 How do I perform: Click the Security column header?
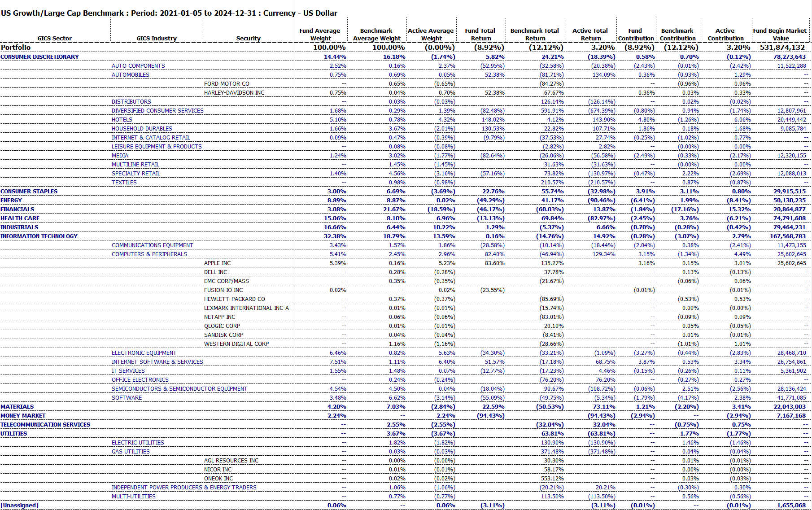point(248,39)
